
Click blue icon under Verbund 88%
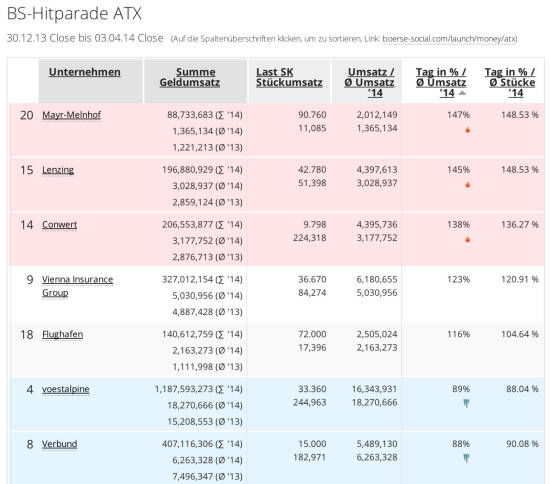(466, 458)
